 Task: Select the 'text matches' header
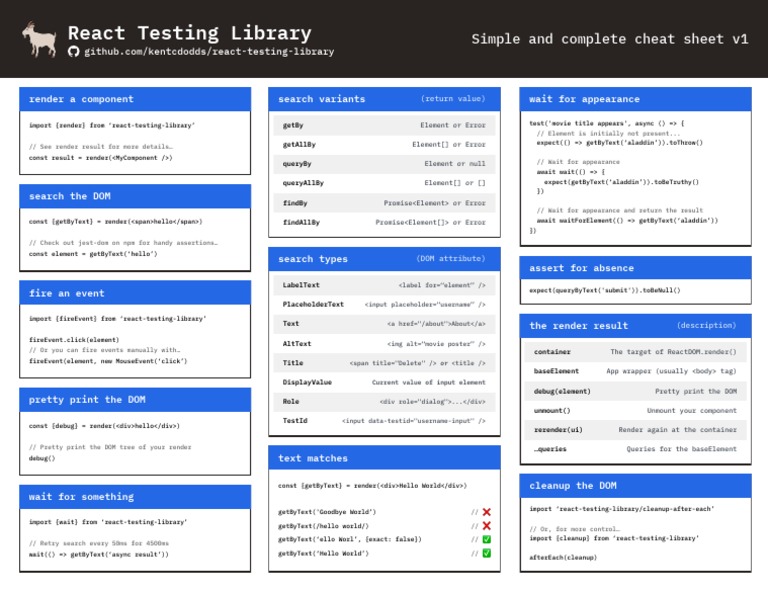point(384,458)
